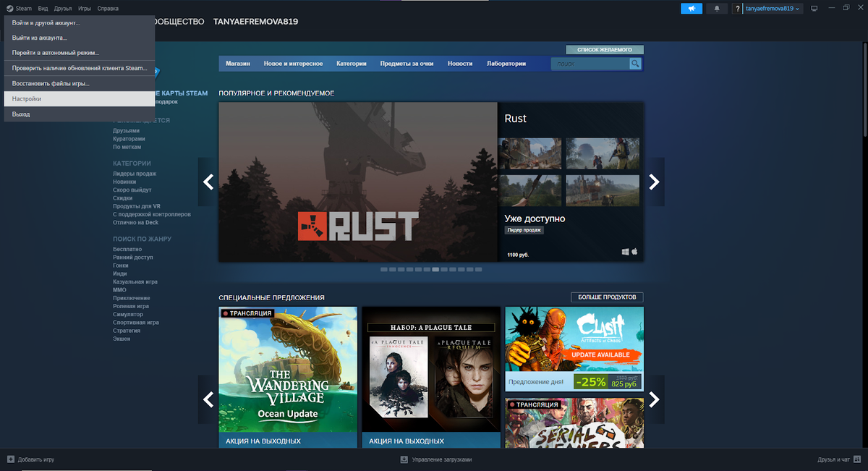Click the downloads icon beside Управление загрузками
868x471 pixels.
(x=404, y=459)
